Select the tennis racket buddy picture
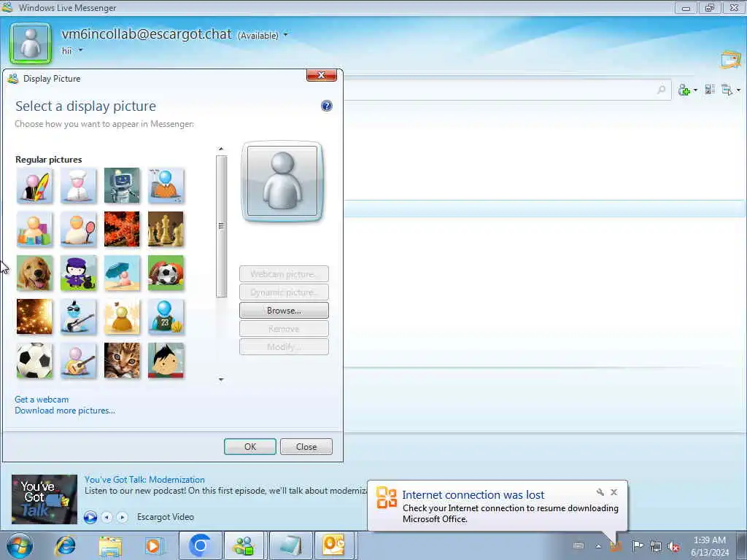The height and width of the screenshot is (560, 747). pyautogui.click(x=78, y=230)
